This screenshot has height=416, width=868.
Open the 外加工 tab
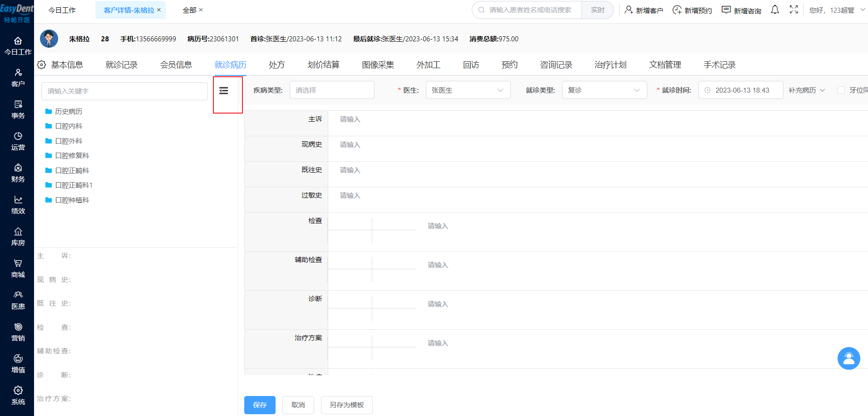pyautogui.click(x=428, y=65)
